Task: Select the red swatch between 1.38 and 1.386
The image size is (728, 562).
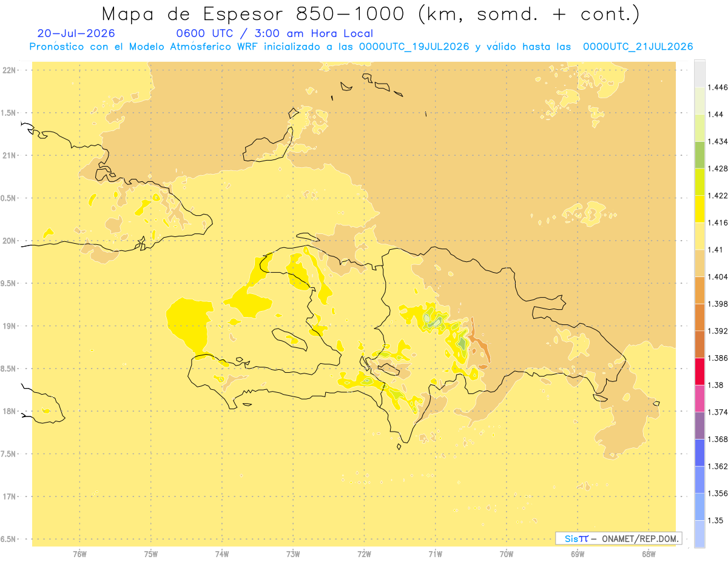Action: tap(699, 371)
